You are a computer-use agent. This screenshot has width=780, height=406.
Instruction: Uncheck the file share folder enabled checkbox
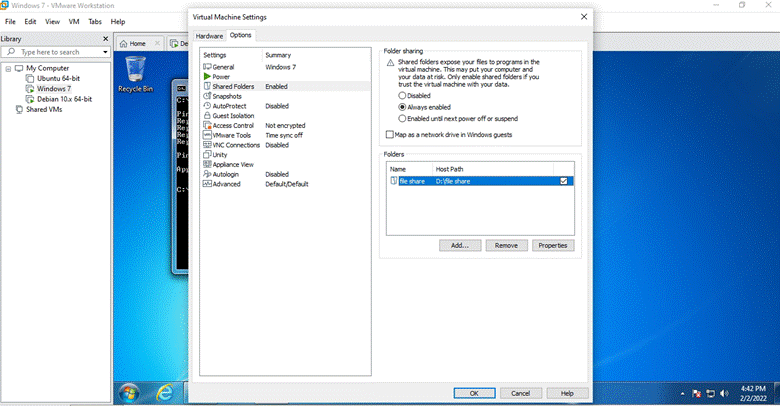point(564,181)
